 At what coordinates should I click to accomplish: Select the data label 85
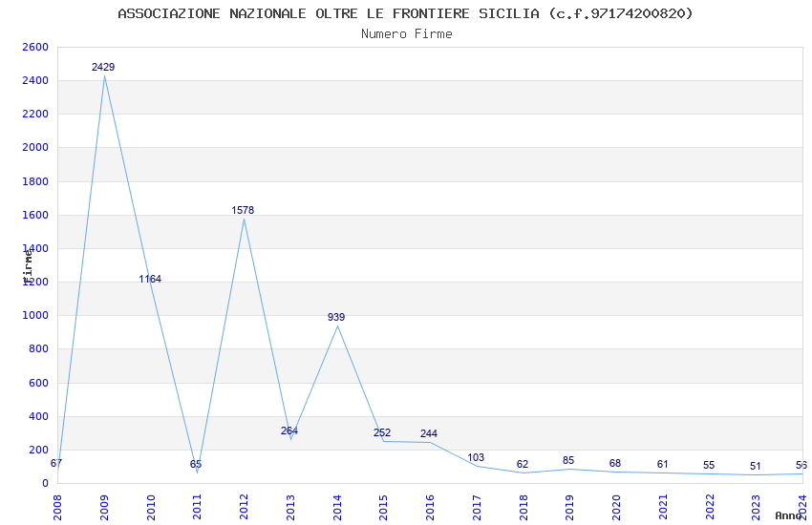[x=568, y=460]
